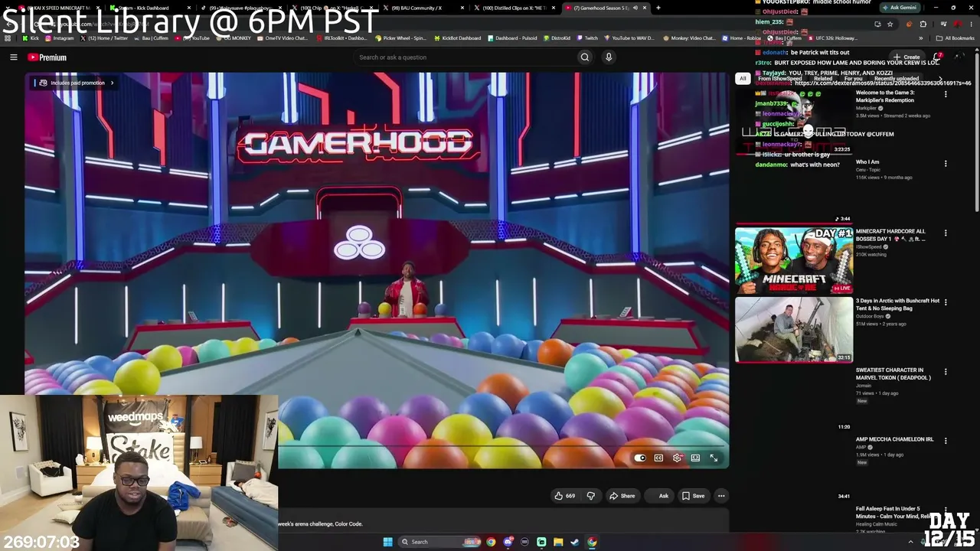The height and width of the screenshot is (551, 980).
Task: Open the DistroKid bookmark
Action: [556, 37]
